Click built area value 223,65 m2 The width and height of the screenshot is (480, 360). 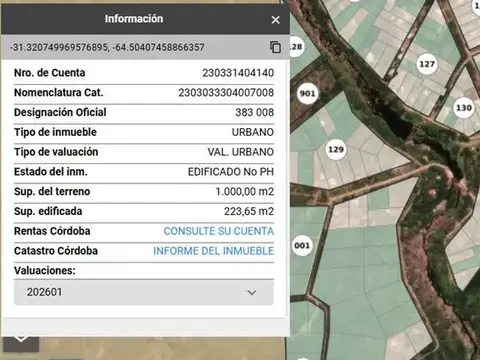tap(249, 211)
